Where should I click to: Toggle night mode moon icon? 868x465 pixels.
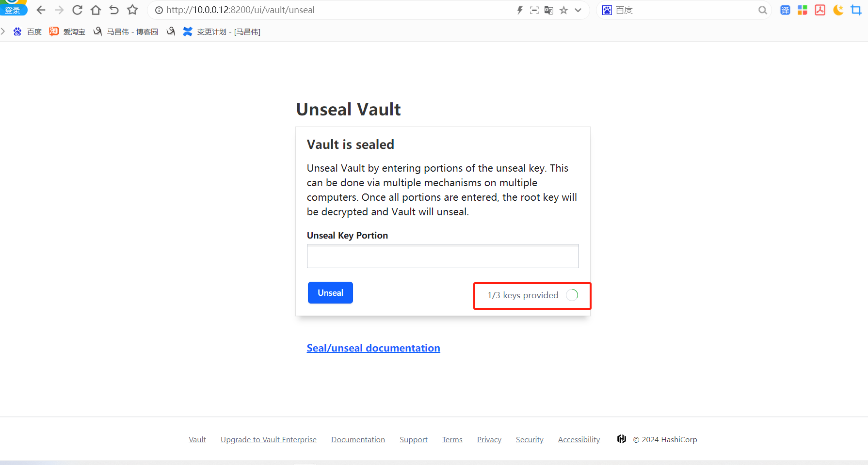pos(838,10)
